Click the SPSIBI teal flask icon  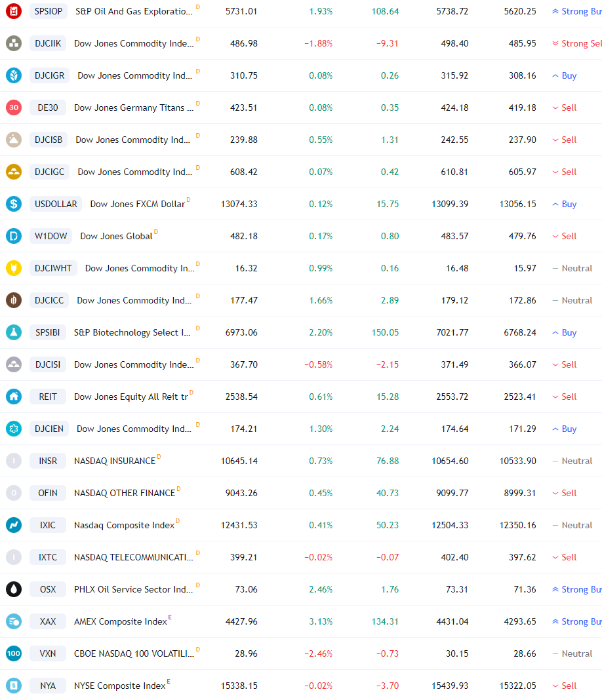coord(14,332)
